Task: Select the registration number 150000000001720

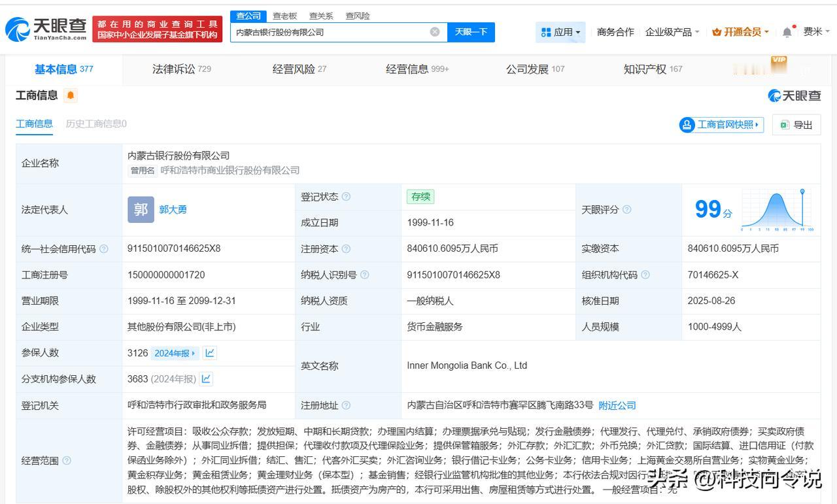Action: click(x=166, y=275)
